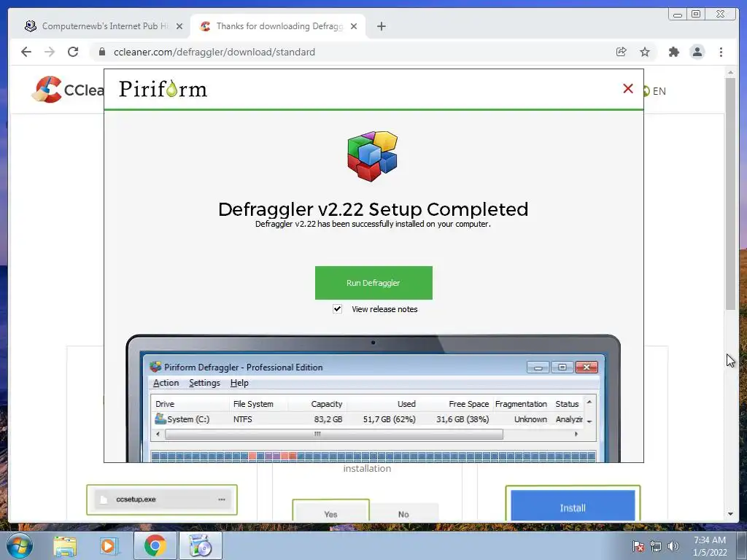Select the Thanks for downloading Defraggler tab
The width and height of the screenshot is (747, 560).
coord(278,26)
